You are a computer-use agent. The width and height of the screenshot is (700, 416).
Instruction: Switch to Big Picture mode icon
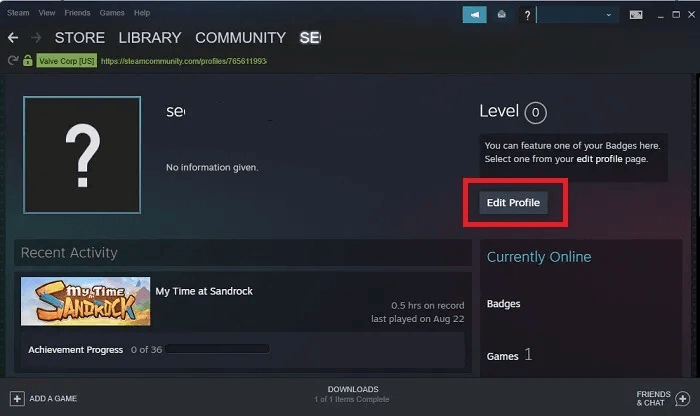click(636, 15)
